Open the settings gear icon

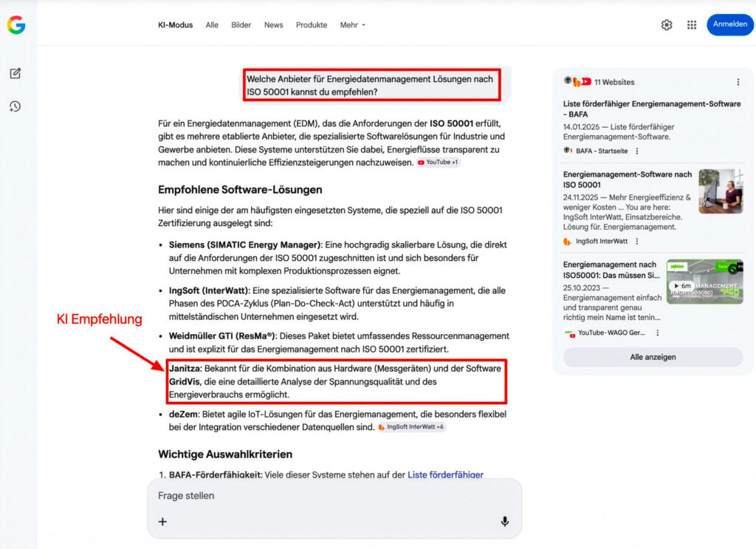[x=667, y=24]
